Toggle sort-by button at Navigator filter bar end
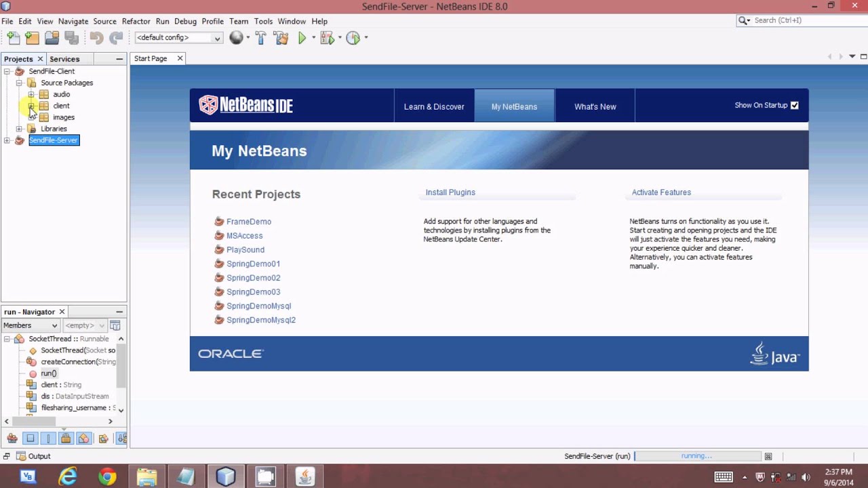The width and height of the screenshot is (868, 488). (x=122, y=439)
